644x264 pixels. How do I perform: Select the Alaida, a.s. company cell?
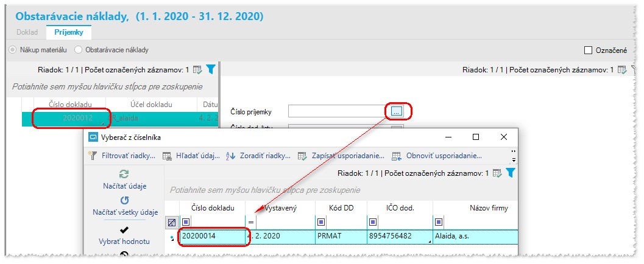476,237
